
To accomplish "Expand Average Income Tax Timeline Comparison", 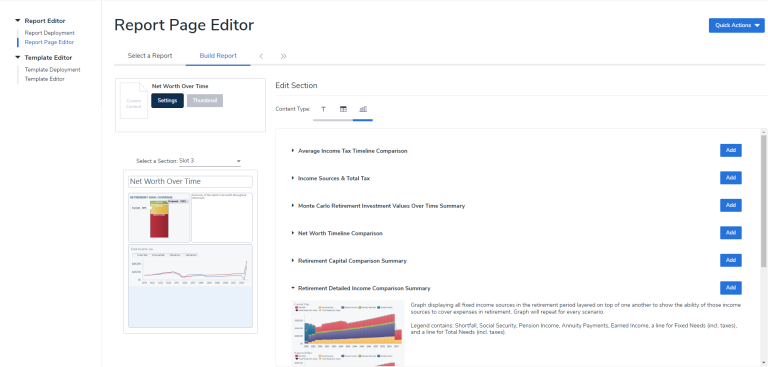I will [293, 151].
